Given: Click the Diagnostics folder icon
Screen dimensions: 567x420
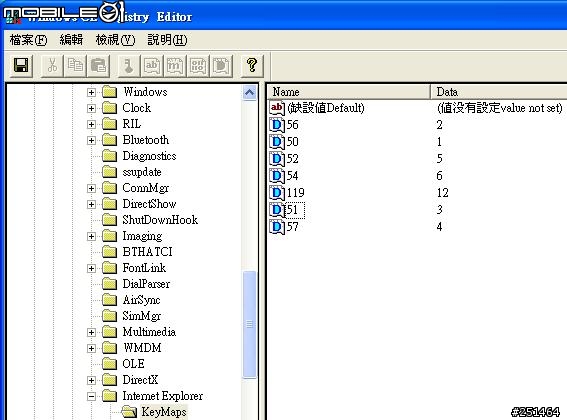Looking at the screenshot, I should point(110,156).
